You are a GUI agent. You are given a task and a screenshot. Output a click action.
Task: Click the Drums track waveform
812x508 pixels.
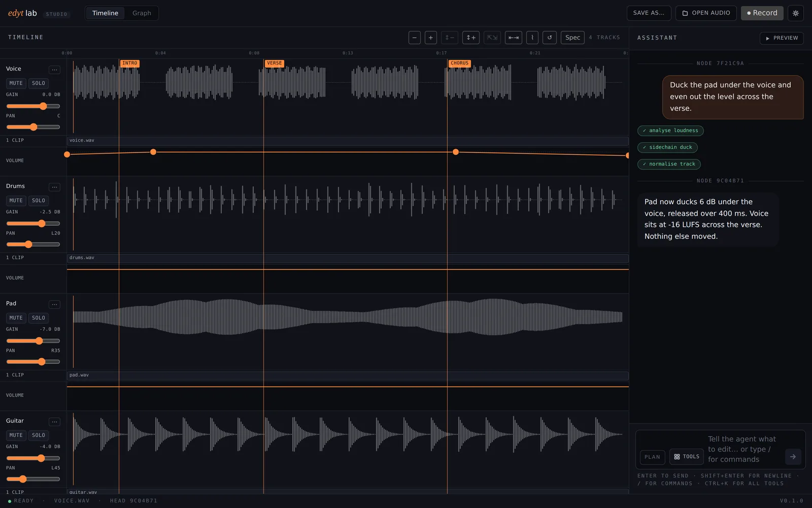pos(348,200)
